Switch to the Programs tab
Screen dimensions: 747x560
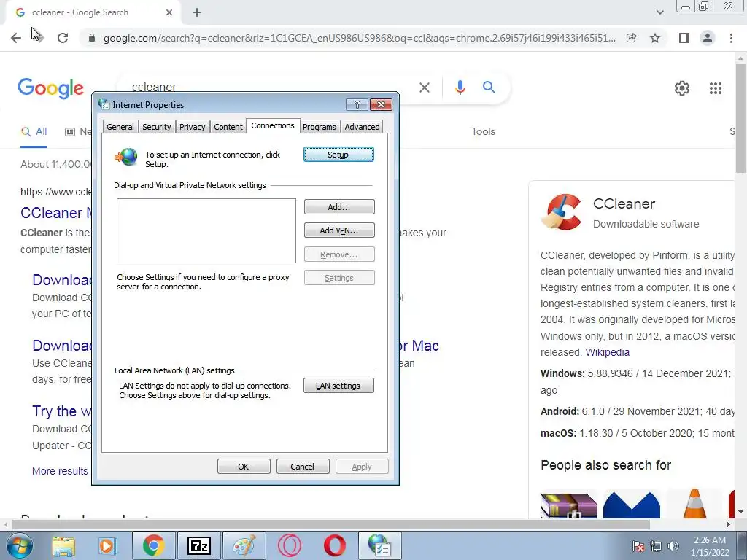[x=320, y=127]
